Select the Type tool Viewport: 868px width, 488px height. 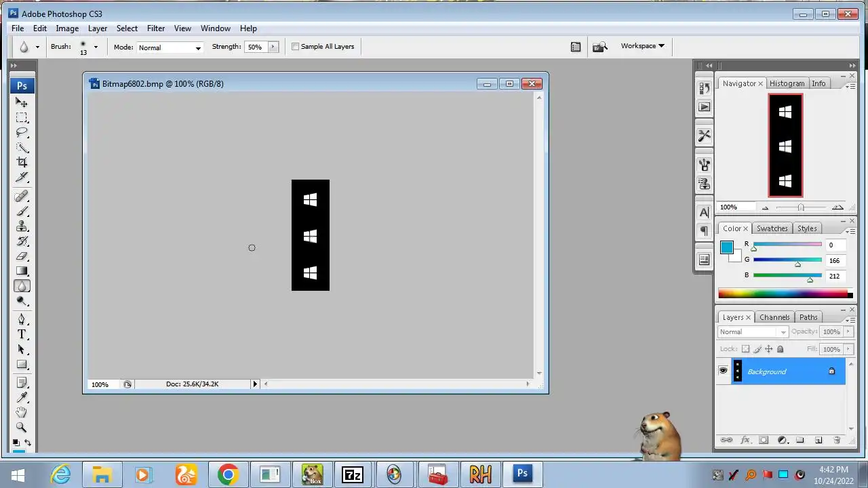tap(22, 334)
